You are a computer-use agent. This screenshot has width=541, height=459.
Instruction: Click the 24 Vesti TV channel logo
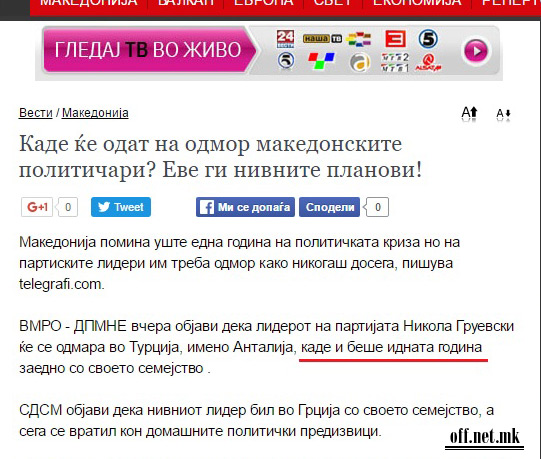tap(285, 39)
